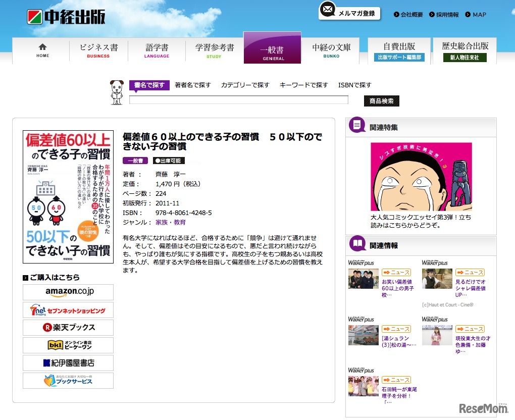The width and height of the screenshot is (515, 420).
Task: Open the 学習参考書 STUDY tab
Action: tap(214, 51)
